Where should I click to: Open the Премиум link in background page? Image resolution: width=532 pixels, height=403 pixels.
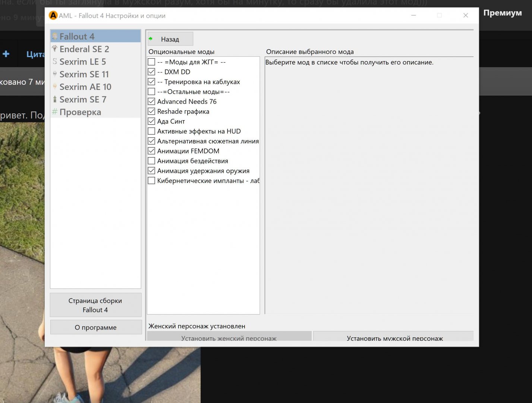pos(502,13)
